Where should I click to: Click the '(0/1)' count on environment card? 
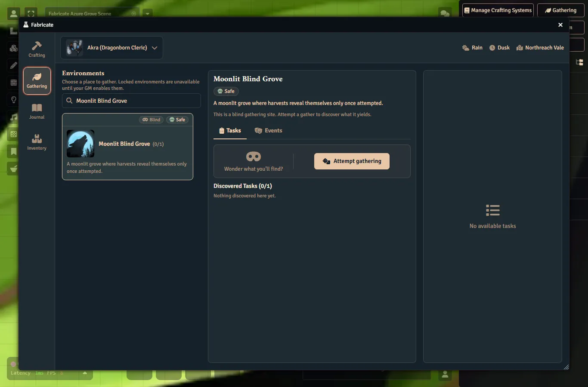click(158, 144)
